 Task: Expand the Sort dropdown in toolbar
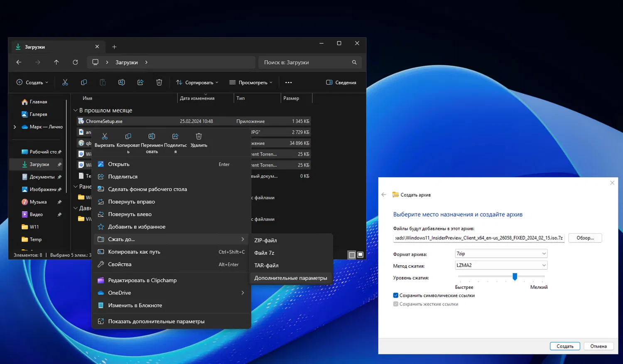(197, 83)
